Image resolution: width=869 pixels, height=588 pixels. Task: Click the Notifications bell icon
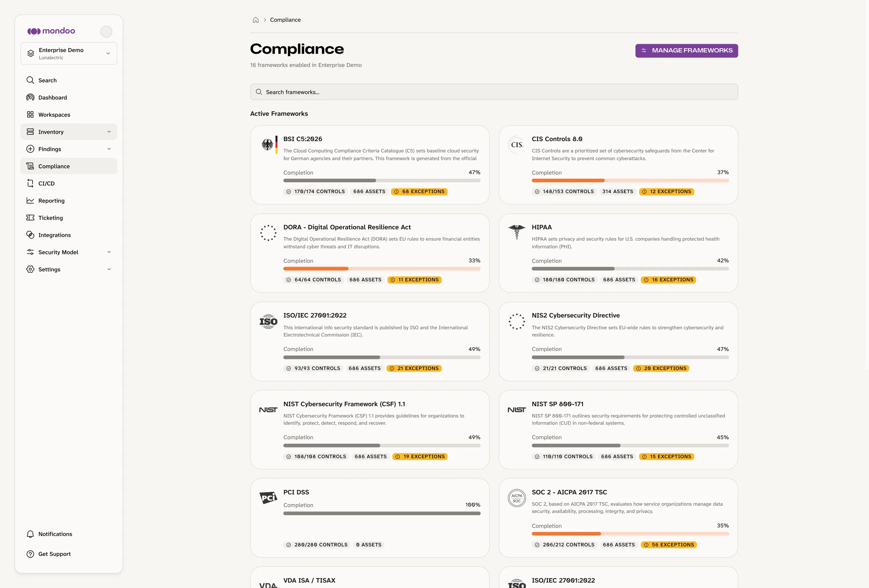coord(30,534)
